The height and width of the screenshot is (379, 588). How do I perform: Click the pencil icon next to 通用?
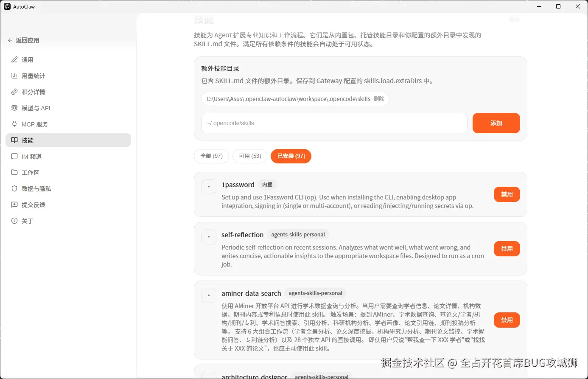[14, 60]
